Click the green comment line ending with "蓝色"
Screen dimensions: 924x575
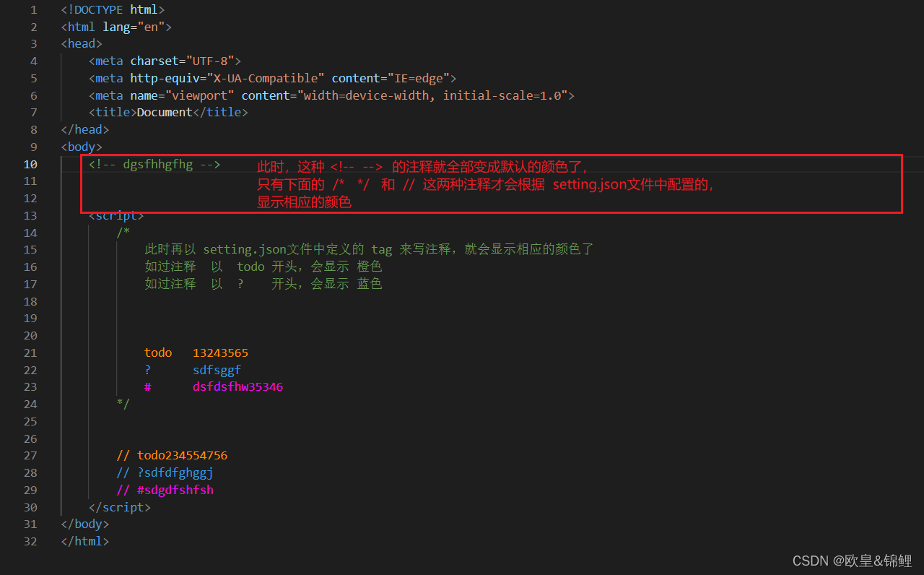pyautogui.click(x=263, y=284)
